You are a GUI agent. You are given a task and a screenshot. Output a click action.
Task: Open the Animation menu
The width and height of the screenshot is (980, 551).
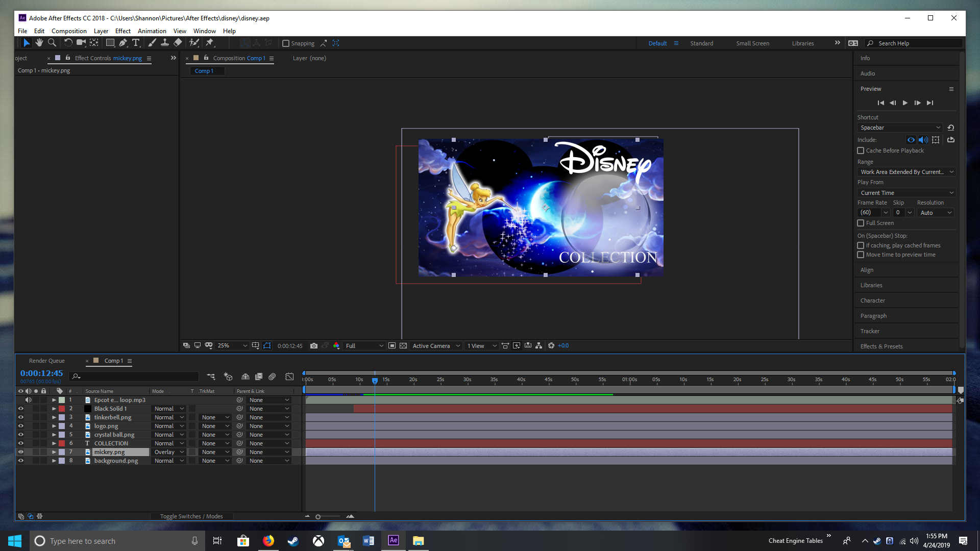(152, 31)
